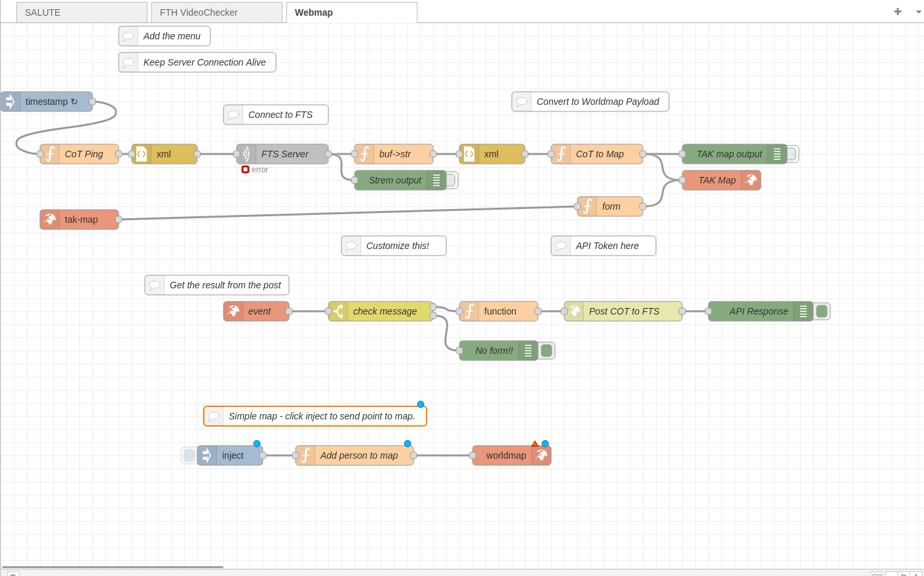The width and height of the screenshot is (924, 576).
Task: Open the flow list dropdown arrow
Action: [x=917, y=12]
